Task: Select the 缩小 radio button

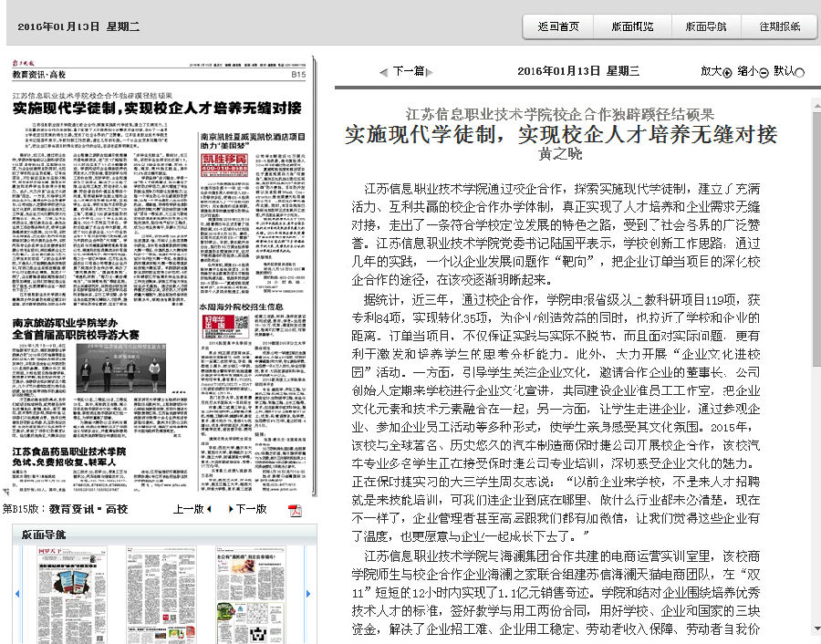Action: click(764, 72)
